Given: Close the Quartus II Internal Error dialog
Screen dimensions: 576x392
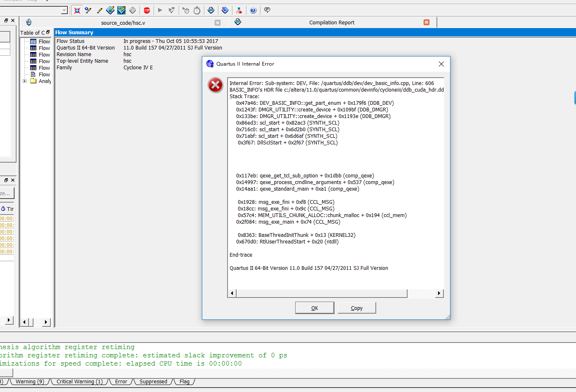Looking at the screenshot, I should coord(441,64).
